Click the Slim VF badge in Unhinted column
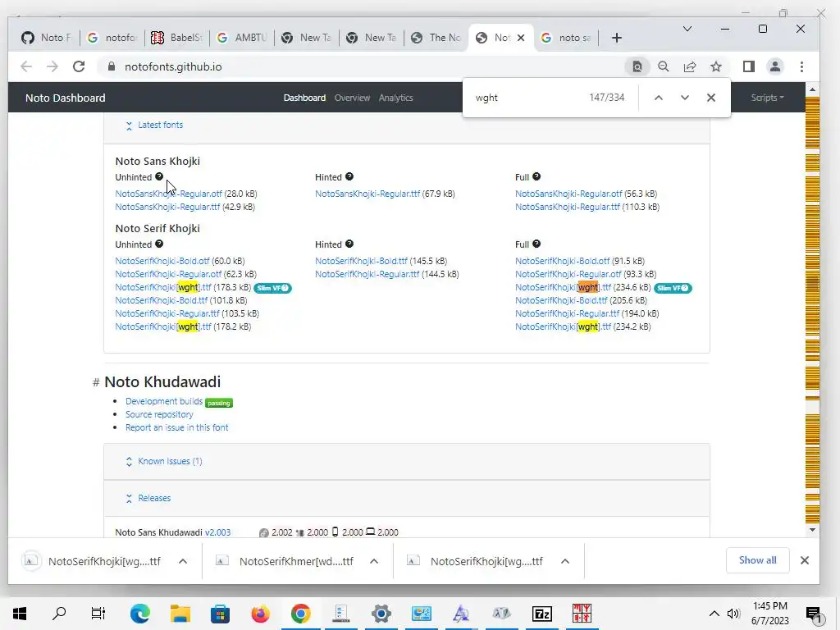Viewport: 840px width, 630px height. (272, 288)
